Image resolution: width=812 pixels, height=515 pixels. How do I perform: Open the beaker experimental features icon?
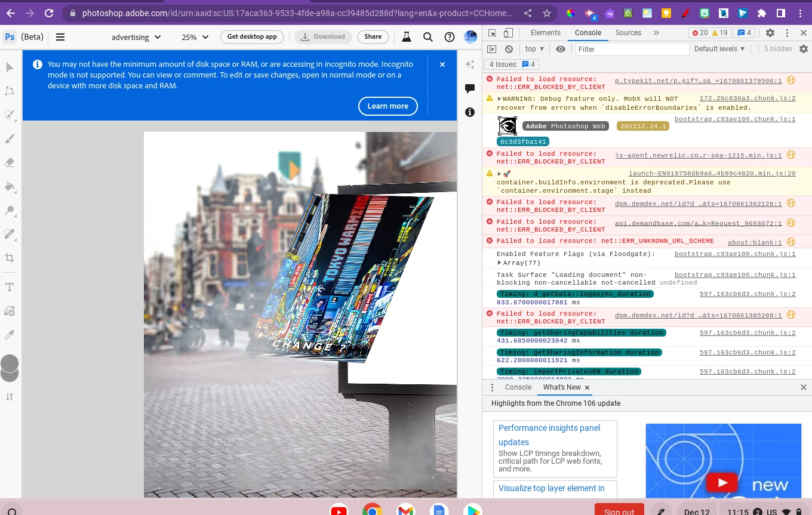click(407, 37)
